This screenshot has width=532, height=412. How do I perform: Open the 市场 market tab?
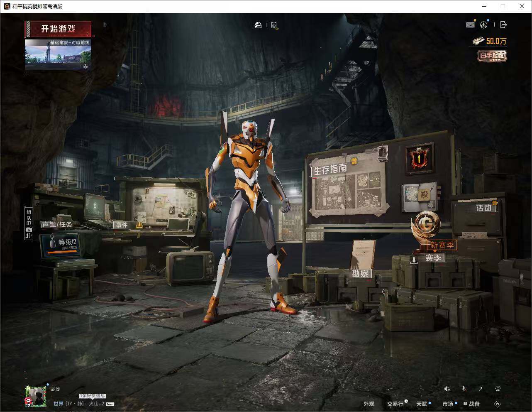448,404
